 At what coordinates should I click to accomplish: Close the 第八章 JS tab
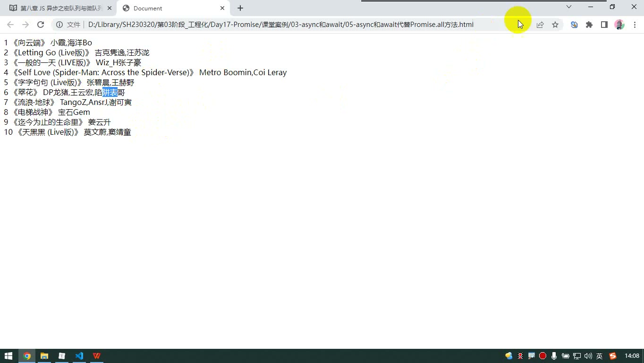[x=110, y=8]
